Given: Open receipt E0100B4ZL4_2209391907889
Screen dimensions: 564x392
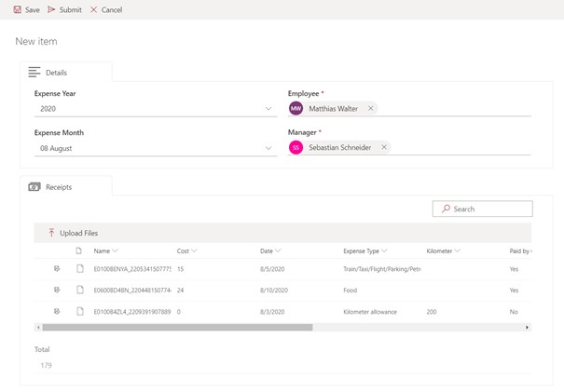Looking at the screenshot, I should tap(132, 312).
